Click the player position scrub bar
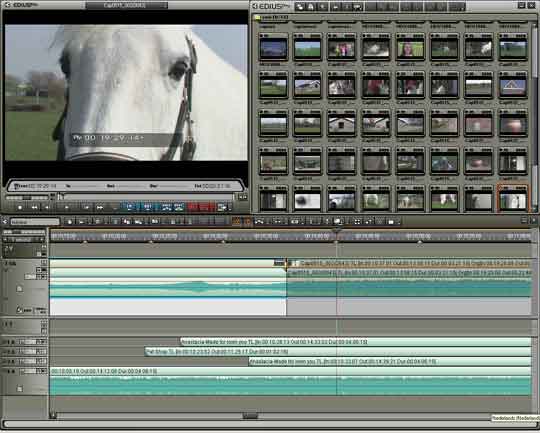Image resolution: width=540 pixels, height=433 pixels. pos(147,197)
